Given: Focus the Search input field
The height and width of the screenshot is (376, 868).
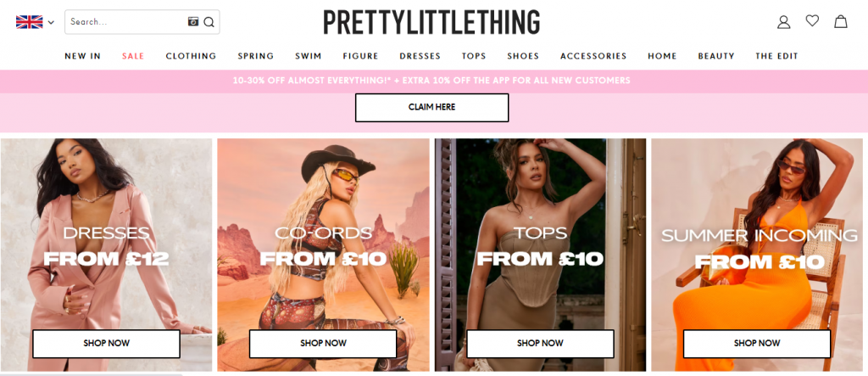Looking at the screenshot, I should click(127, 22).
